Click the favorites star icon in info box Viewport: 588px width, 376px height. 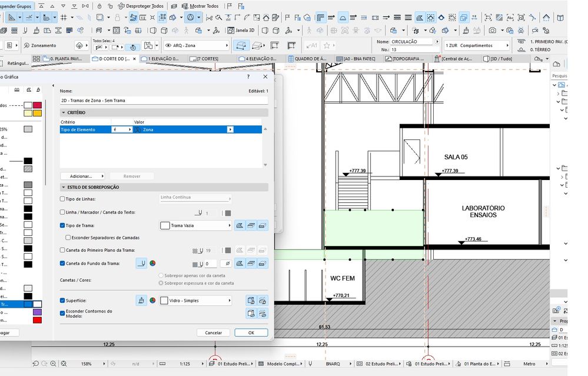click(327, 45)
